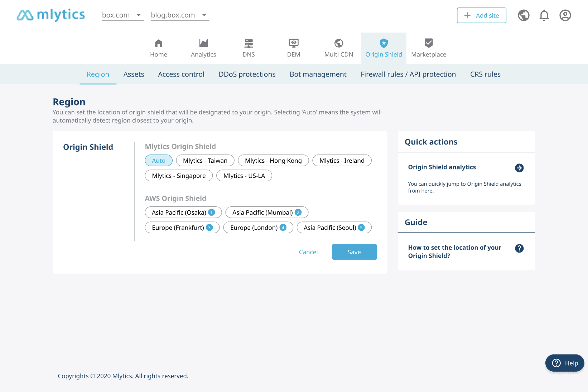Expand the box.com domain dropdown
Viewport: 588px width, 392px height.
[x=123, y=15]
